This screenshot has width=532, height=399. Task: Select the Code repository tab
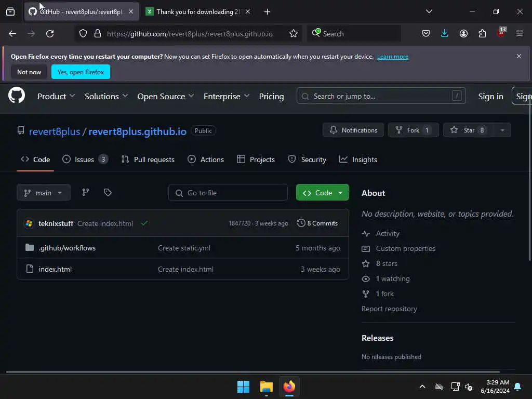pyautogui.click(x=35, y=159)
